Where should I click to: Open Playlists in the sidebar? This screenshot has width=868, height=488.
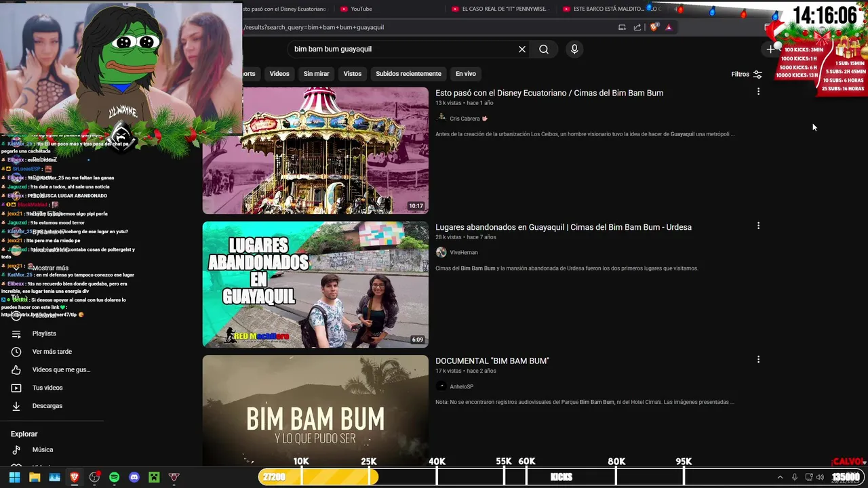(x=44, y=333)
